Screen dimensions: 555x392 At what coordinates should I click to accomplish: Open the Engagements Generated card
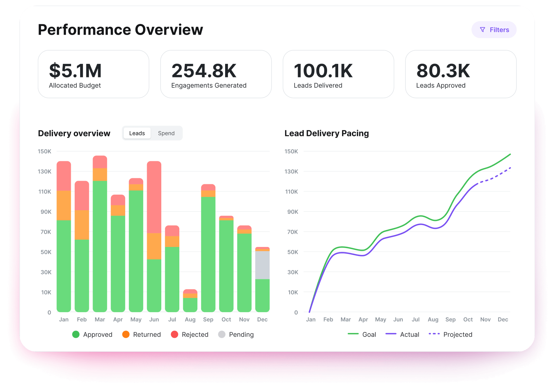click(216, 74)
